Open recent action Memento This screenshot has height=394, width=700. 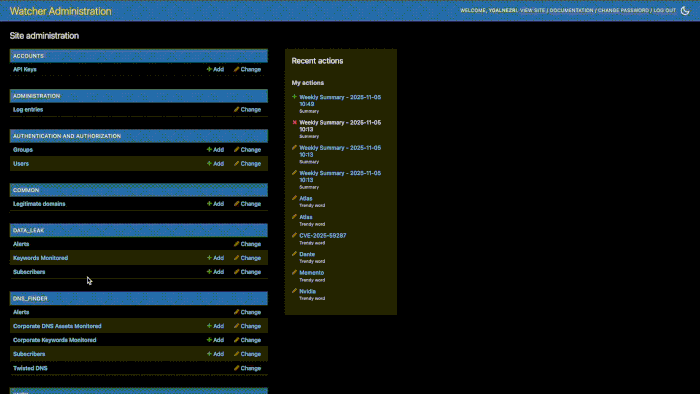tap(311, 272)
